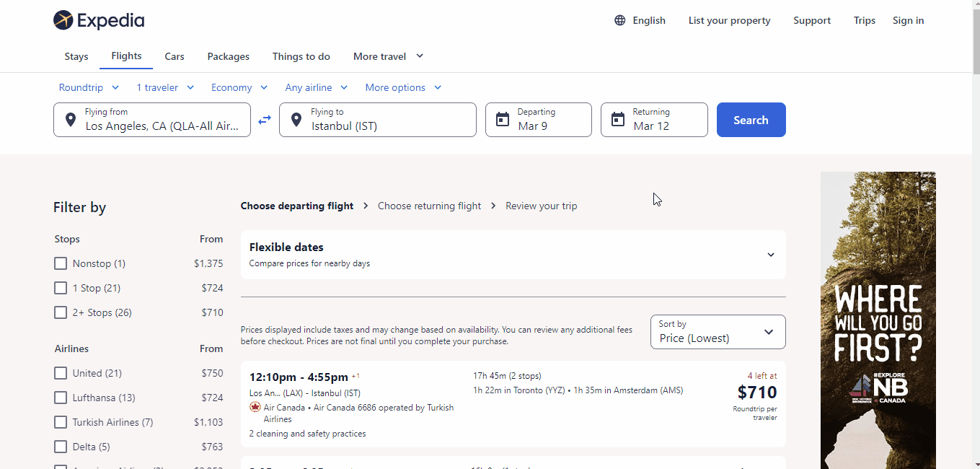This screenshot has height=469, width=980.
Task: Click the Returning calendar icon
Action: (618, 120)
